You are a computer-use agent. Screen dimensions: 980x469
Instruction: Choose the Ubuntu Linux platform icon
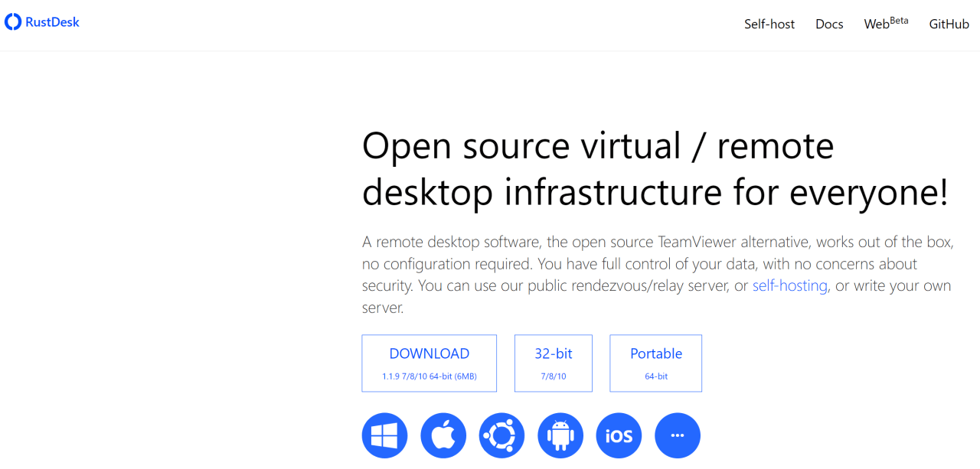tap(501, 435)
